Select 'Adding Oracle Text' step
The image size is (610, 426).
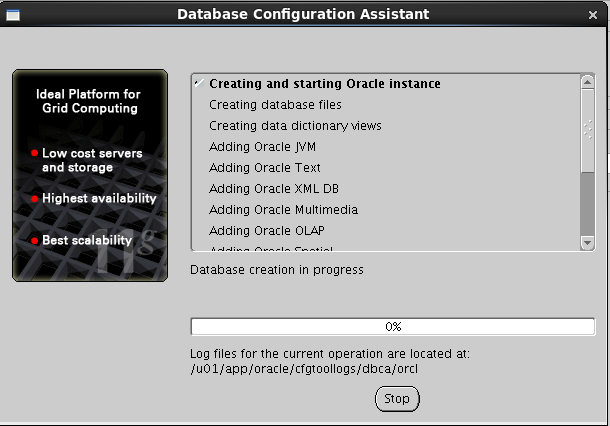265,168
